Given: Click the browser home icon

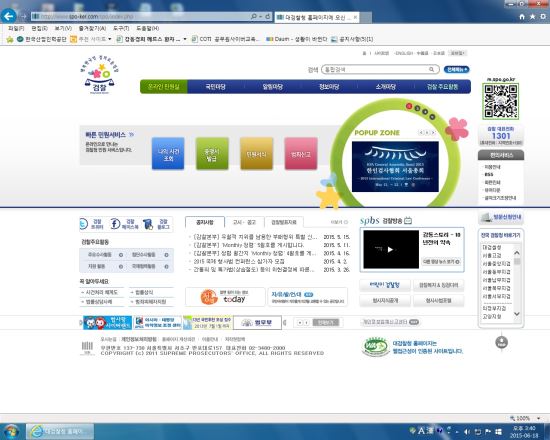Looking at the screenshot, I should click(522, 17).
